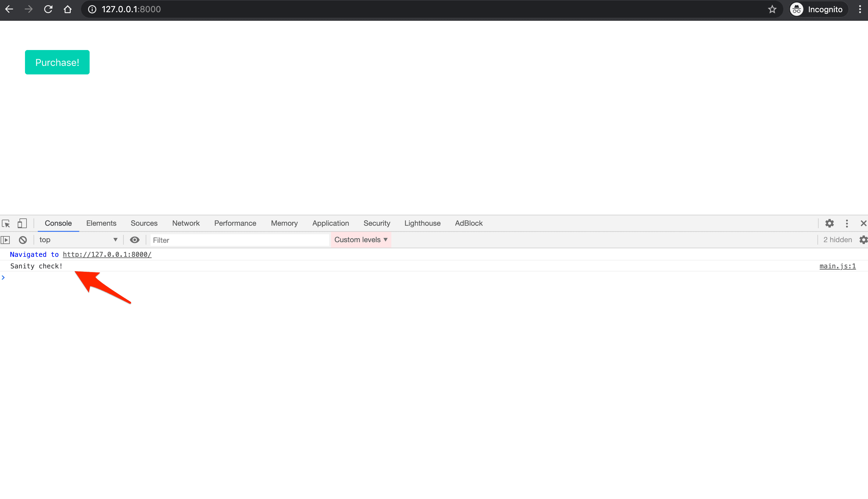Toggle device toolbar emulation
The height and width of the screenshot is (499, 868).
click(x=22, y=224)
